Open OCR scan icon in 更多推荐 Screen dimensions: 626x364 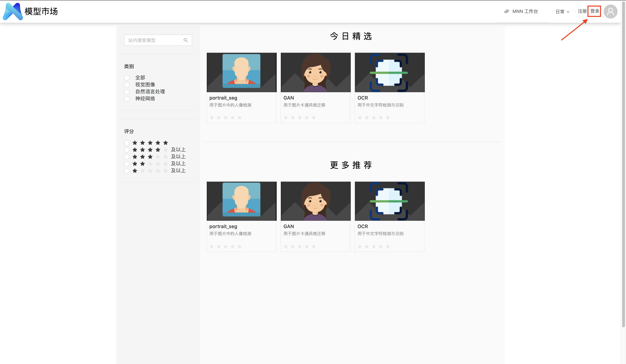click(390, 201)
